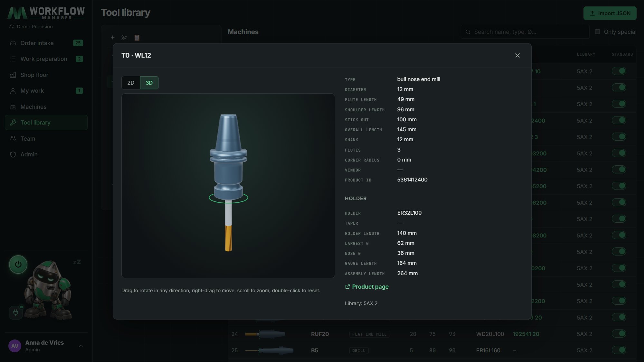Image resolution: width=644 pixels, height=362 pixels.
Task: Switch tool preview to 2D view
Action: coord(131,83)
